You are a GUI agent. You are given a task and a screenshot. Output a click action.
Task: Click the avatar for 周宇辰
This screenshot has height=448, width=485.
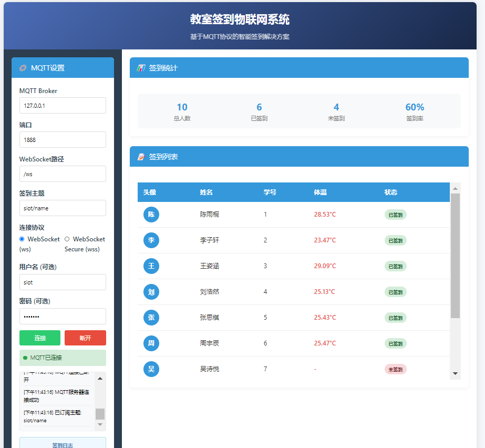[151, 343]
